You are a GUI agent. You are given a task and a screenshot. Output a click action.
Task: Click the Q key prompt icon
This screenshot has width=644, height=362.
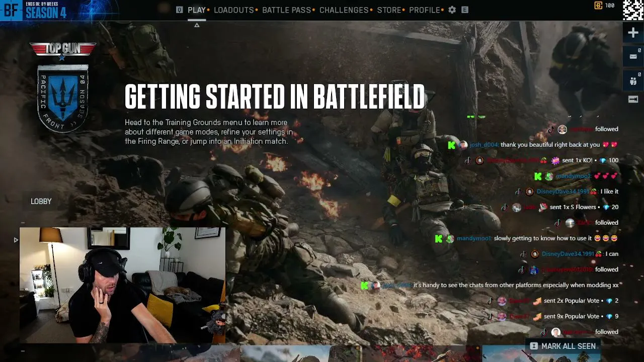tap(179, 10)
